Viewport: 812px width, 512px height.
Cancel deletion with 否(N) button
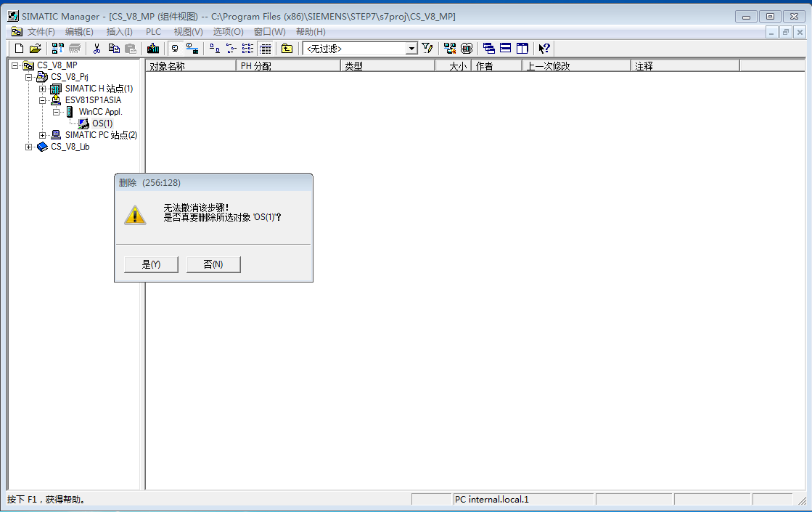[x=213, y=264]
